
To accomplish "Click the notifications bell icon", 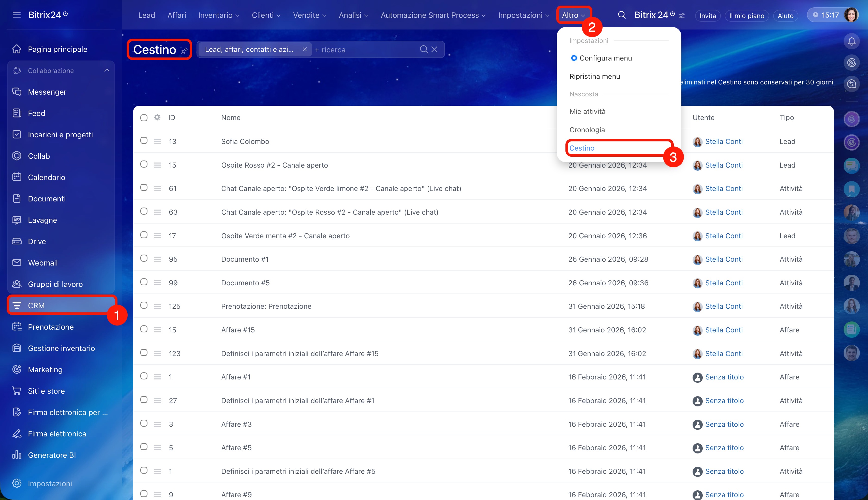I will (x=851, y=41).
